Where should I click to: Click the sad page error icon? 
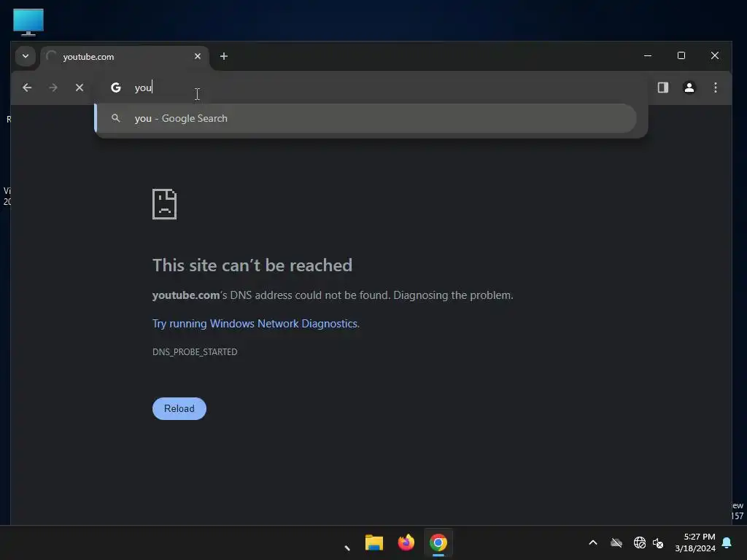tap(164, 204)
